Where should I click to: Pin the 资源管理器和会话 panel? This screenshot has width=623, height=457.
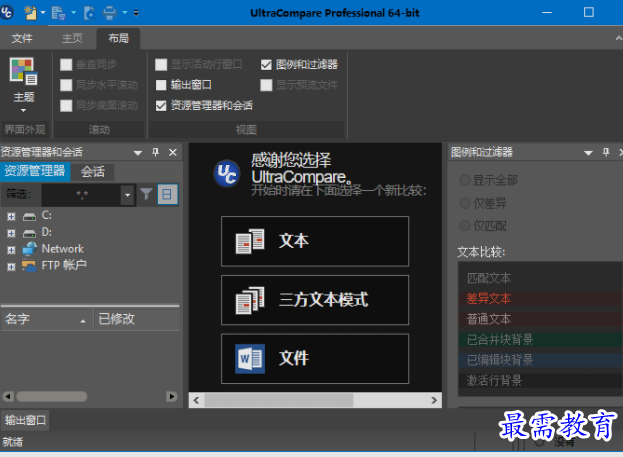click(155, 152)
